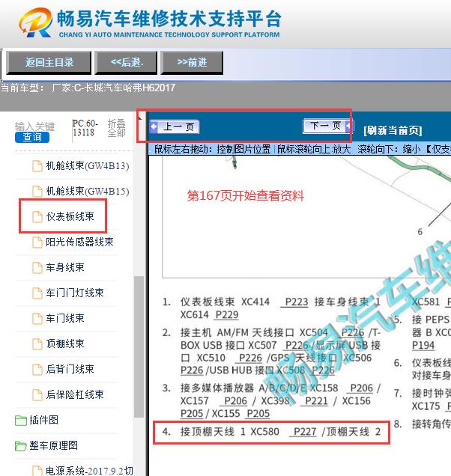Click the PC.60-13118 text

point(85,128)
